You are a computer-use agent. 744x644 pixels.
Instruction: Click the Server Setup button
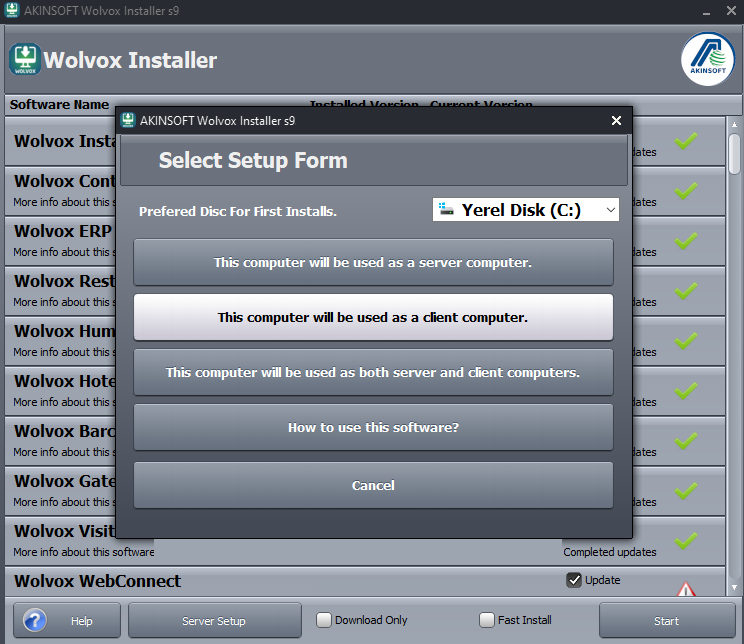pyautogui.click(x=214, y=620)
